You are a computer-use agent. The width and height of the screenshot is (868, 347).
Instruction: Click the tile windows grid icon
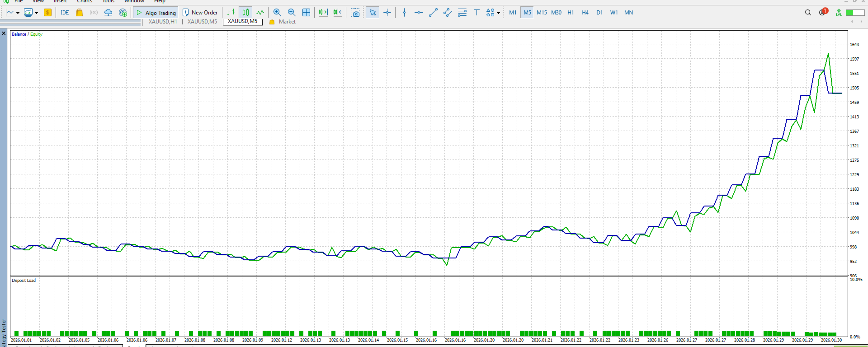(x=306, y=13)
